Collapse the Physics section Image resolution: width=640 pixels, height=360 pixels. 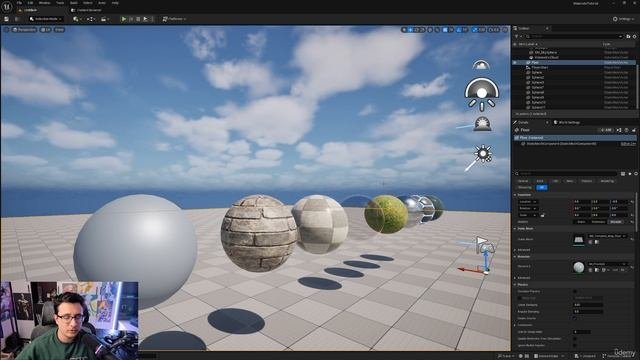coord(515,284)
